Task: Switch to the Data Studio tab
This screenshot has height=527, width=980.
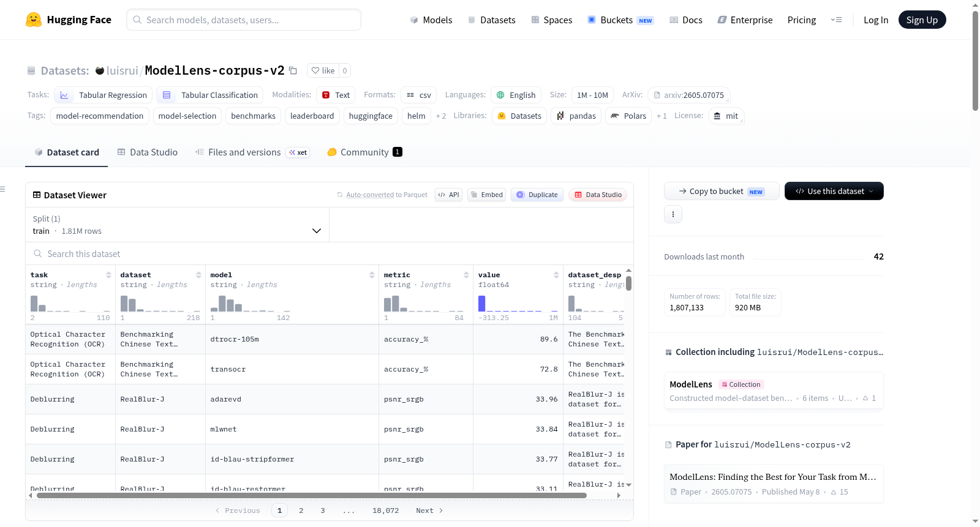Action: (148, 152)
